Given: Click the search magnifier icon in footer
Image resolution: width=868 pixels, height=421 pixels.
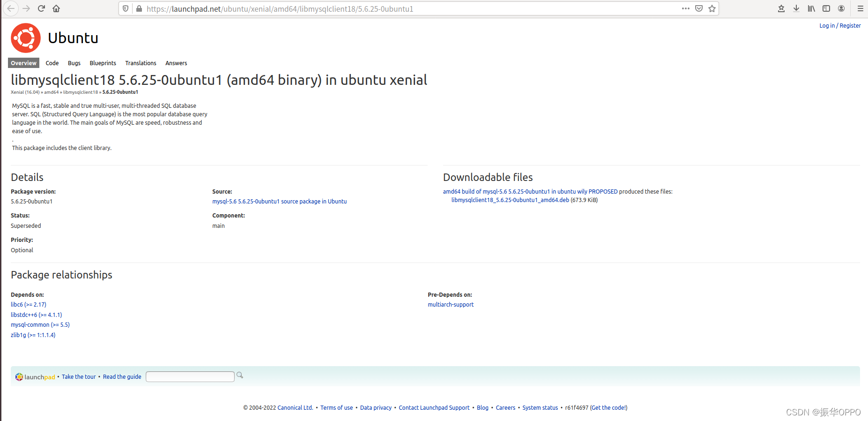Looking at the screenshot, I should (x=240, y=375).
